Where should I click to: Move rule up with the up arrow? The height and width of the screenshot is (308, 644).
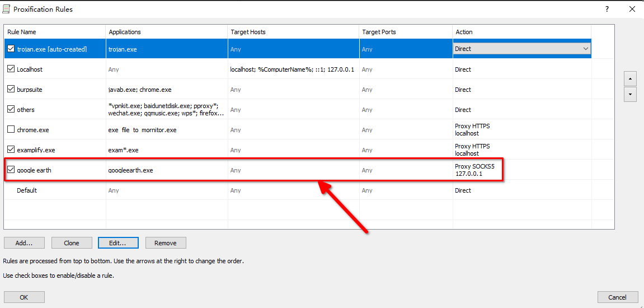631,78
